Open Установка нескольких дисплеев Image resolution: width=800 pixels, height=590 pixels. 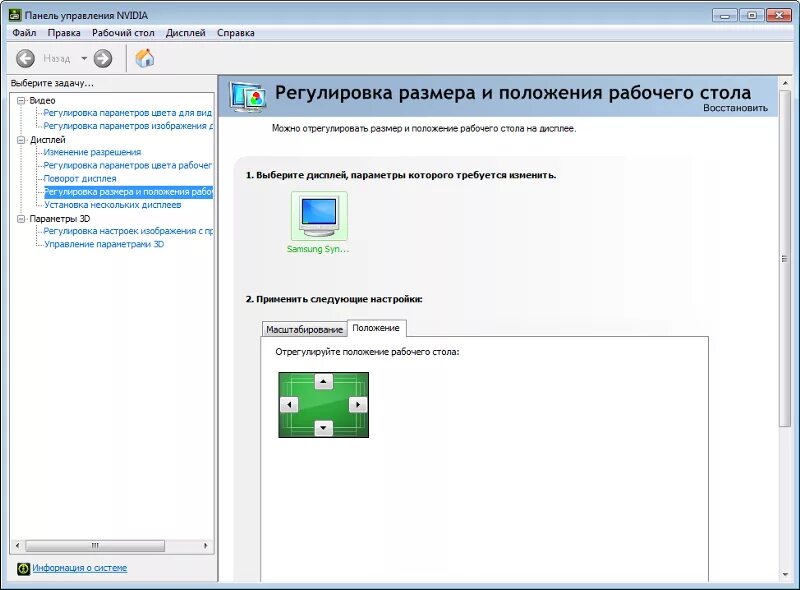coord(112,205)
